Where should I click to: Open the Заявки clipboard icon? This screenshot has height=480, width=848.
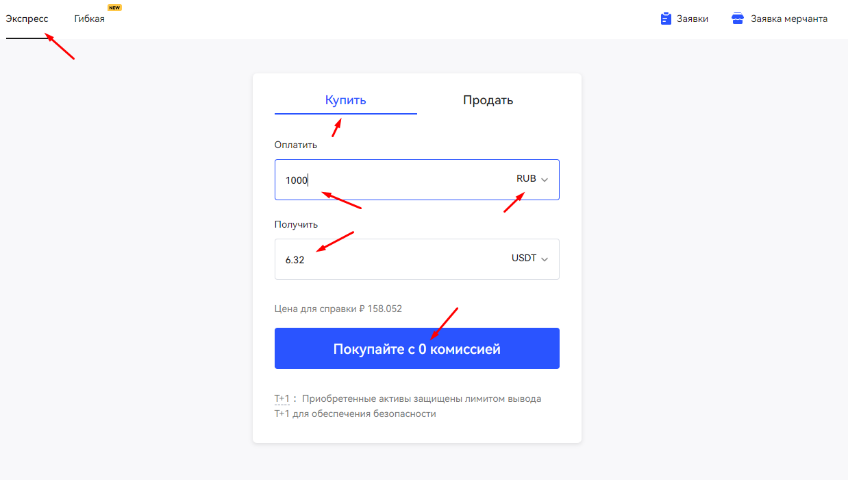pos(666,18)
